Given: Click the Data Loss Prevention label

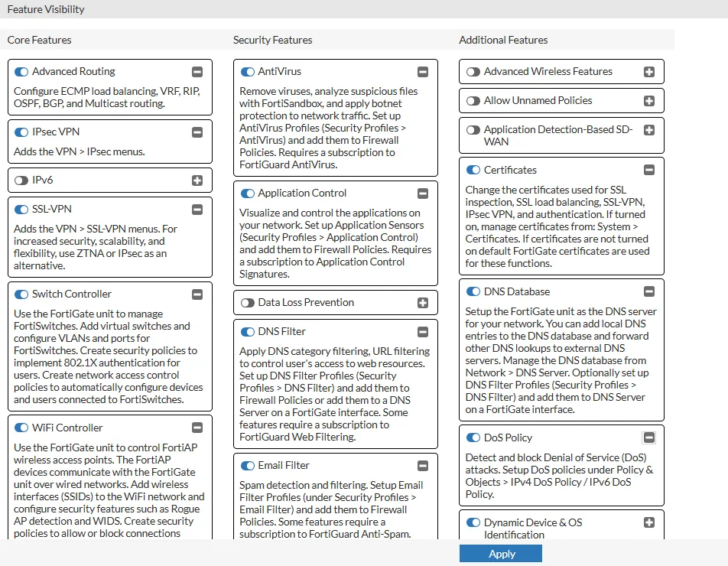Looking at the screenshot, I should pos(306,303).
